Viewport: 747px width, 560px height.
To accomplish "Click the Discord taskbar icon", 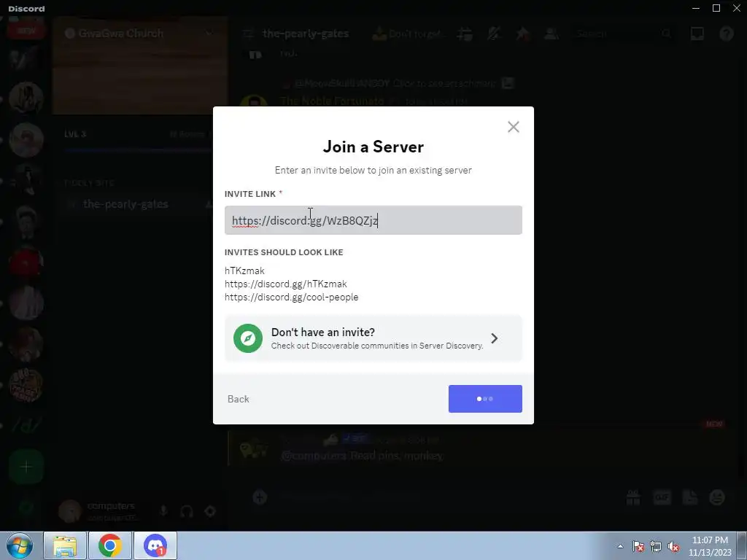I will coord(155,545).
